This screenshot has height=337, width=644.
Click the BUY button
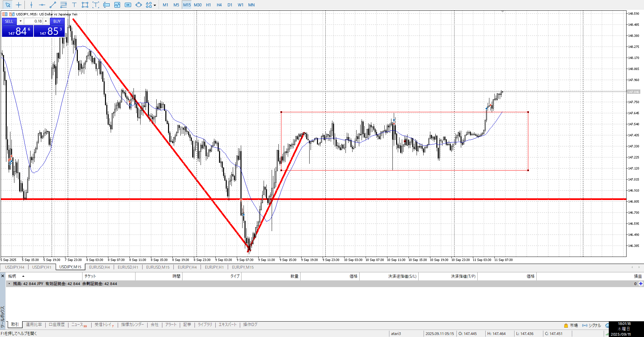tap(57, 21)
